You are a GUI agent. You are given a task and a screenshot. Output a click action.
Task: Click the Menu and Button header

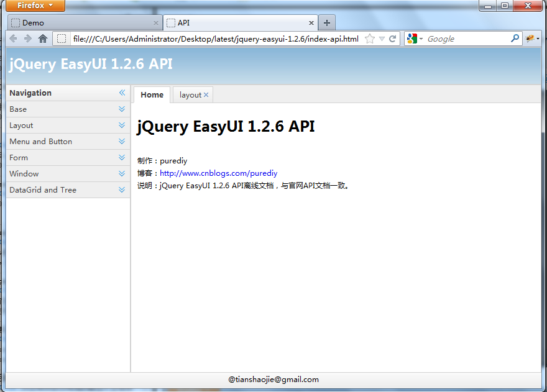pyautogui.click(x=68, y=141)
